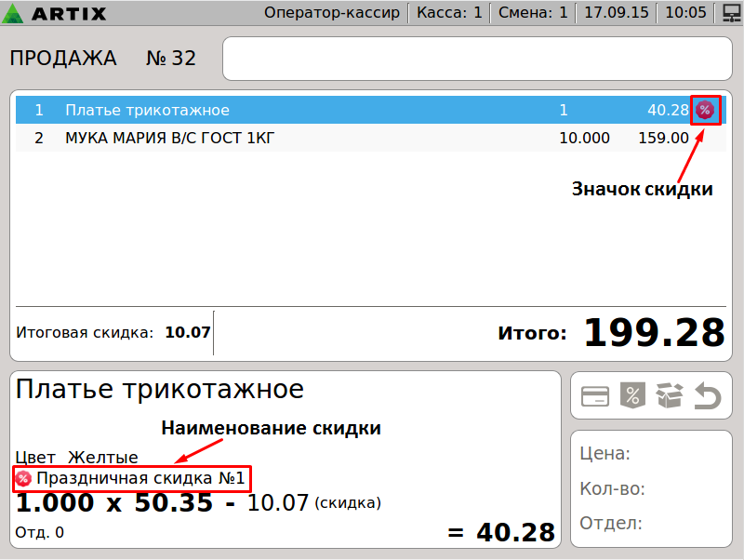Image resolution: width=744 pixels, height=560 pixels.
Task: Click the Итоговая скидка value 10.07
Action: coord(188,332)
